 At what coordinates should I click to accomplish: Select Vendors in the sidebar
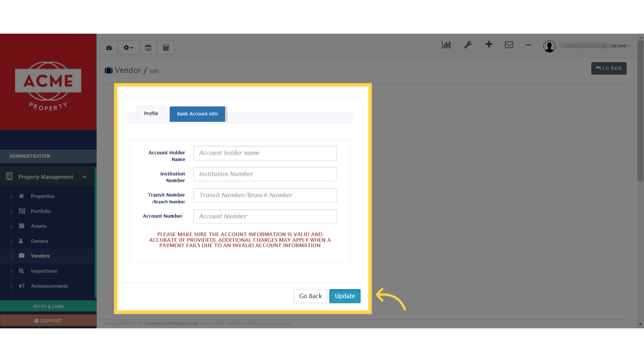[40, 256]
